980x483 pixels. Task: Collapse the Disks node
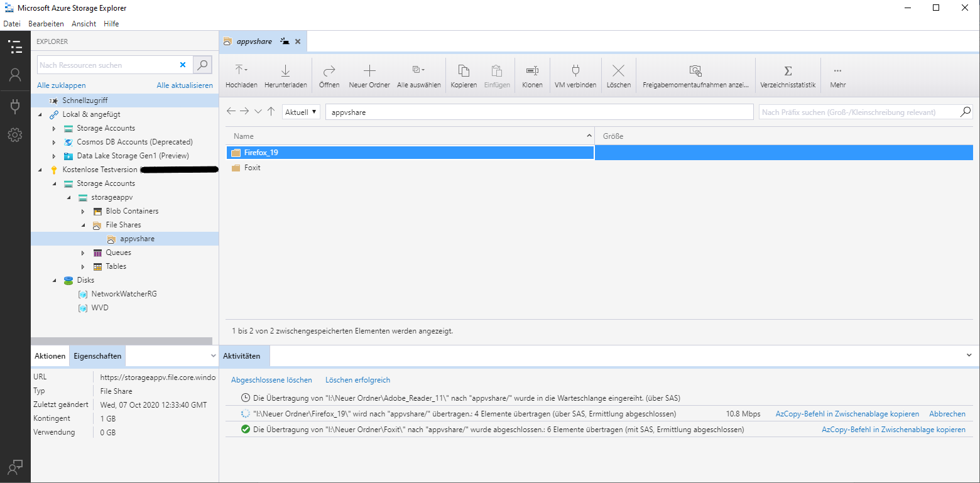coord(55,280)
